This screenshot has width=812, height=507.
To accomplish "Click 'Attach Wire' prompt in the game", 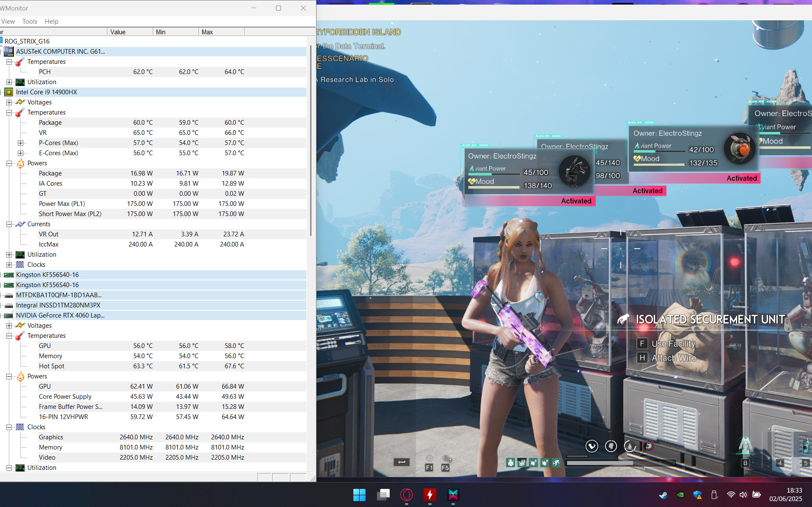I will click(674, 358).
